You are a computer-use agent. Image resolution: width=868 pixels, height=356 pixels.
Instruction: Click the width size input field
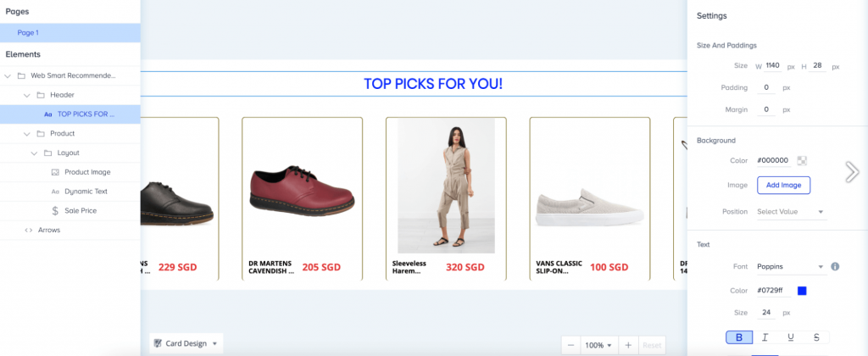coord(773,65)
